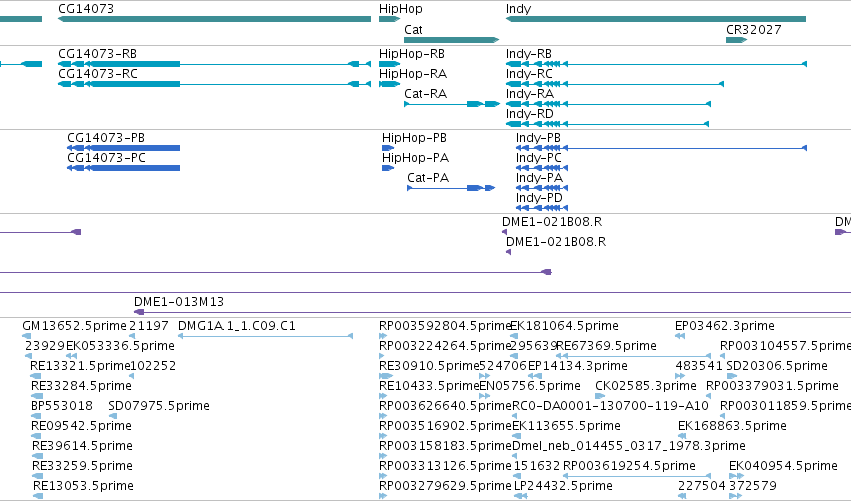The image size is (851, 501).
Task: Select the Indy gene bar
Action: click(656, 19)
